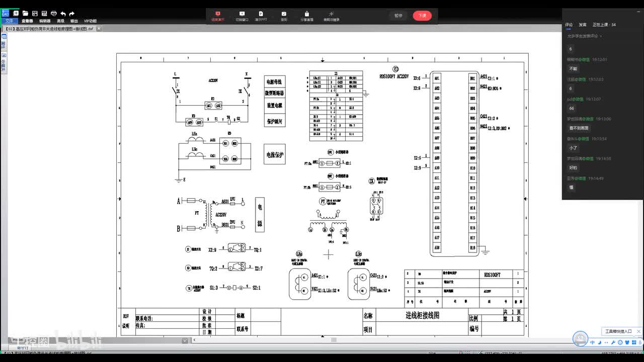Select the Model layout tab
Image resolution: width=644 pixels, height=362 pixels.
point(19,340)
